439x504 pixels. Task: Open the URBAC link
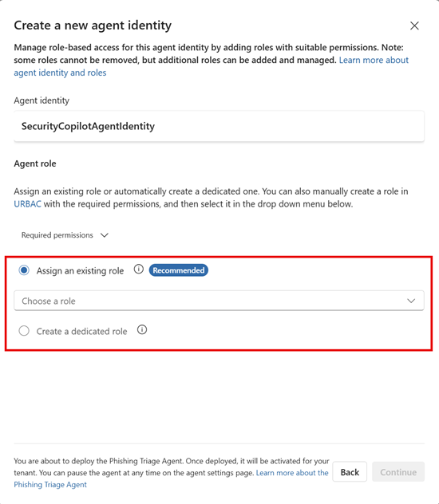tap(27, 204)
